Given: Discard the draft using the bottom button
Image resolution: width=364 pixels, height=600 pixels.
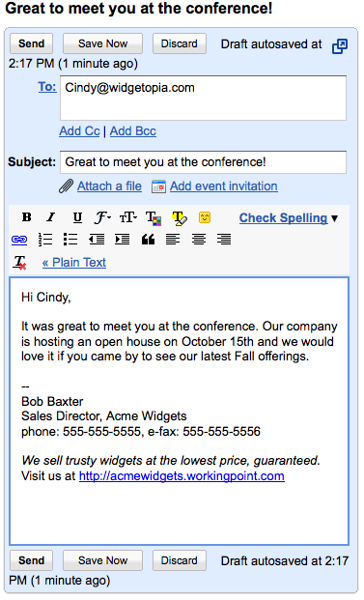Looking at the screenshot, I should pos(180,560).
